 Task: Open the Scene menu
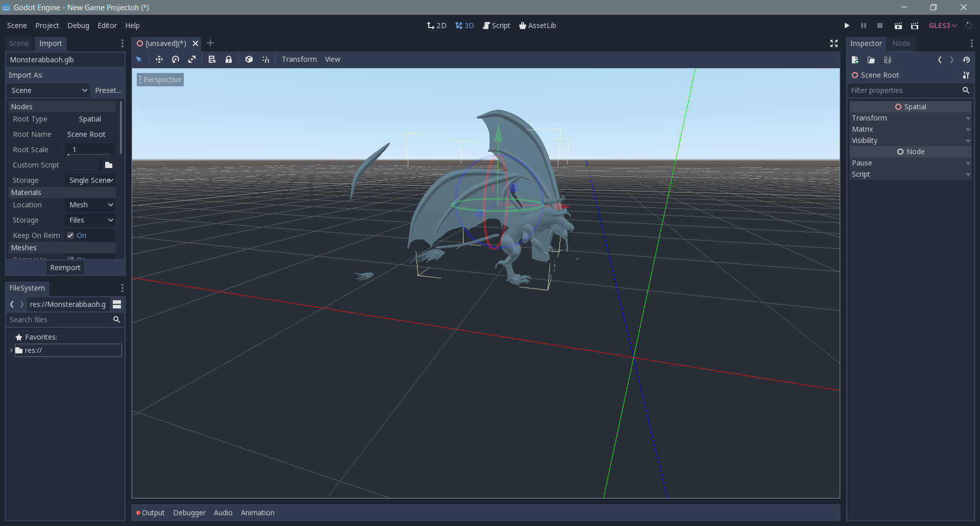17,26
